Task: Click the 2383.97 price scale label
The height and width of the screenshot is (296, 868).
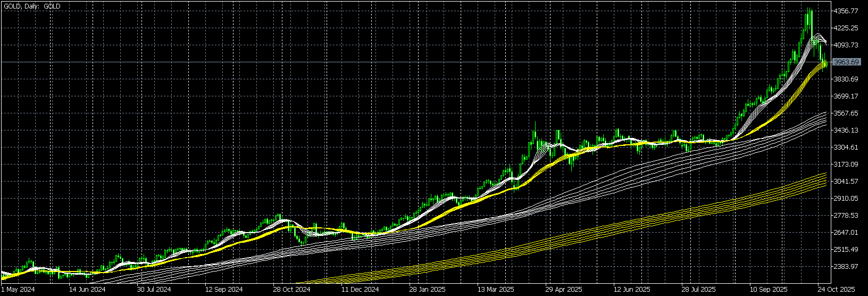Action: click(846, 267)
